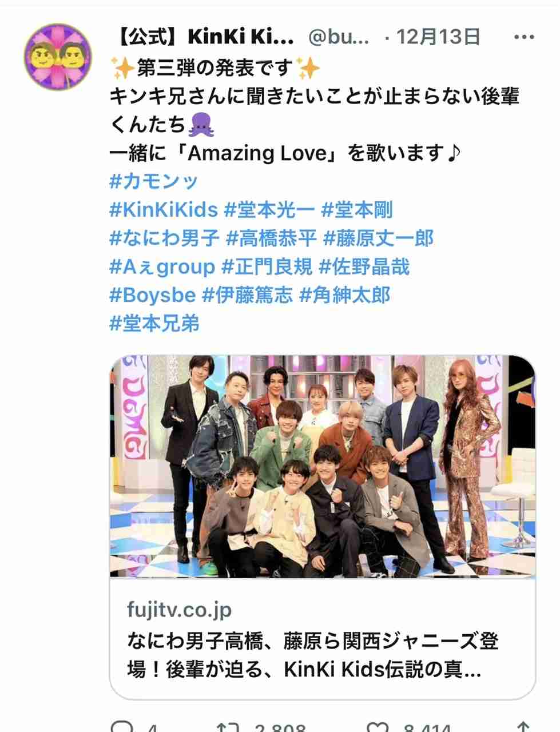The height and width of the screenshot is (732, 560).
Task: Open hashtag #Aぇgroup
Action: (x=162, y=267)
